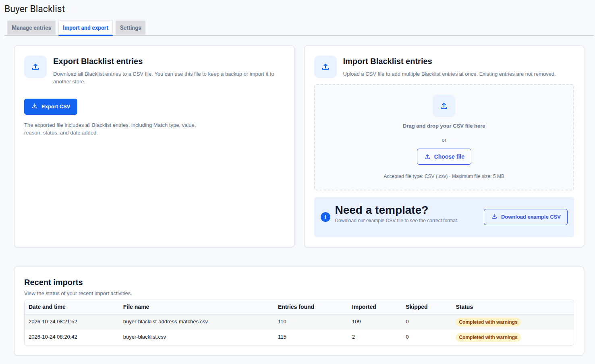Click the Export CSV button
595x364 pixels.
(x=51, y=107)
